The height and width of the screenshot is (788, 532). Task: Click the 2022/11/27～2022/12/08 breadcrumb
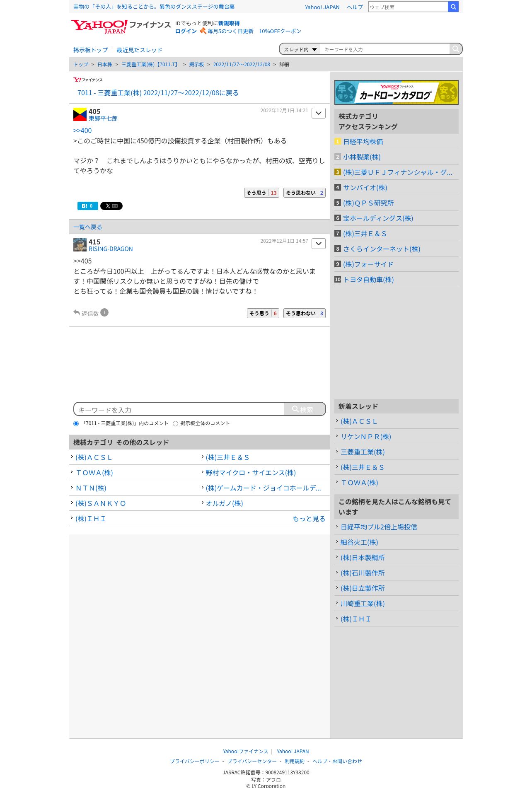coord(242,65)
